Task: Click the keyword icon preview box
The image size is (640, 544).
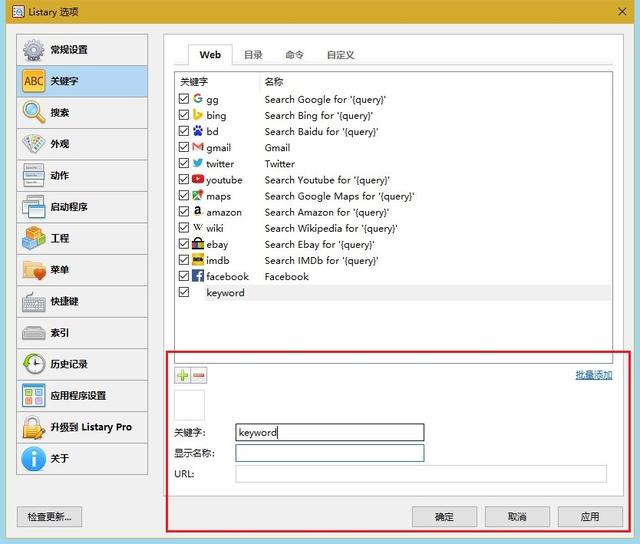Action: 189,405
